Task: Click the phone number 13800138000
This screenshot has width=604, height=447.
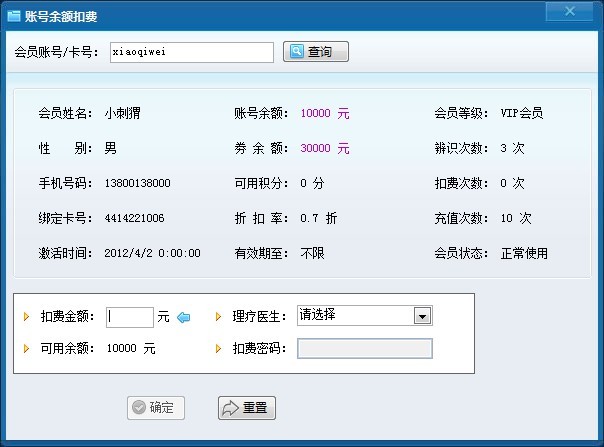Action: 137,184
